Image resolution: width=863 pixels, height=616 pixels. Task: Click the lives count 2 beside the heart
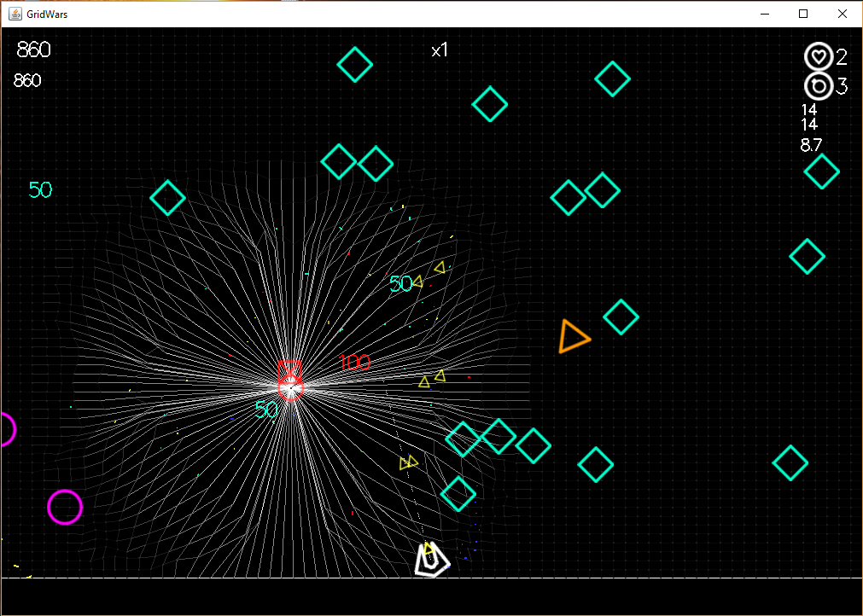(842, 57)
